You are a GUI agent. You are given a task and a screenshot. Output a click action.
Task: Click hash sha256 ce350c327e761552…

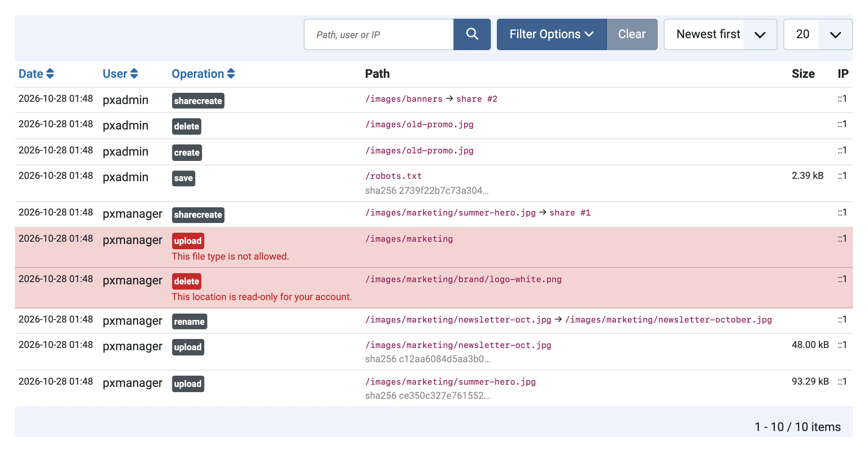427,395
